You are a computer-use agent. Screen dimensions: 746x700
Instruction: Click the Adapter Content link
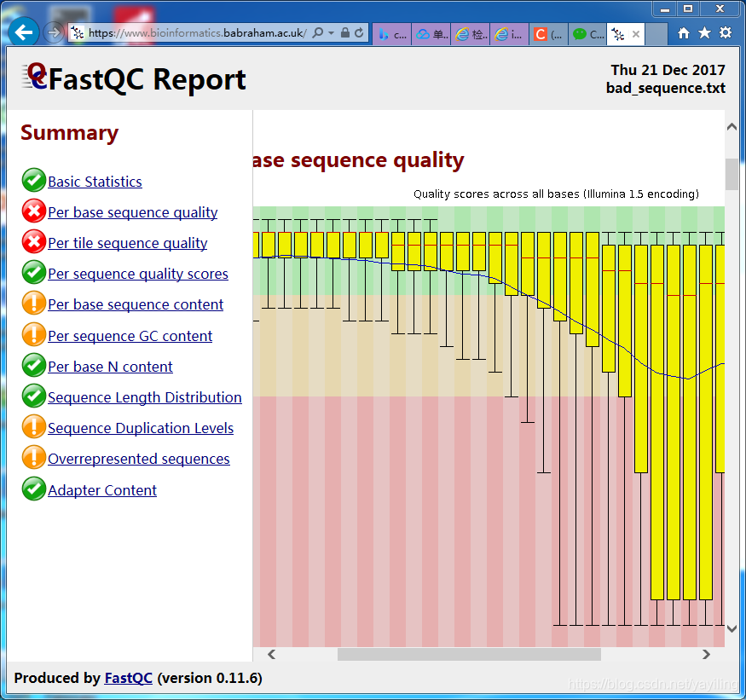[101, 490]
